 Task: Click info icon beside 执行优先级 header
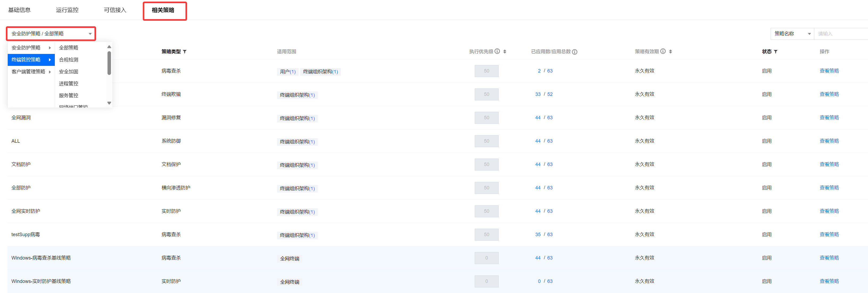point(497,52)
